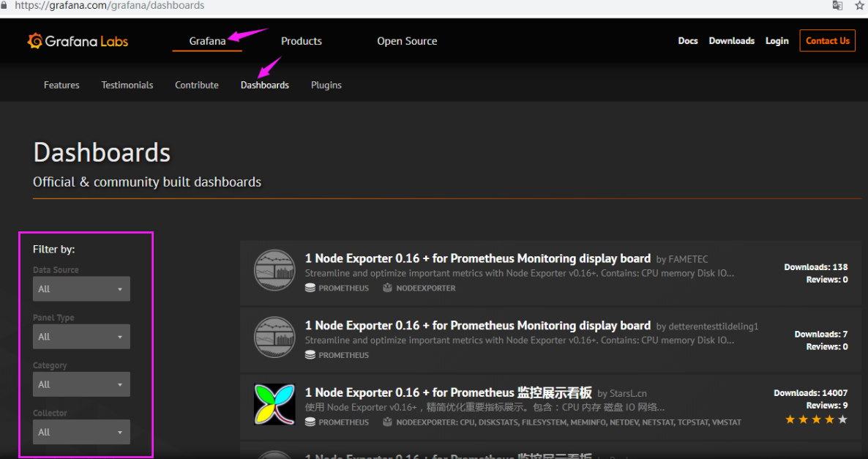Click 'Downloads: 7' count

coord(821,334)
